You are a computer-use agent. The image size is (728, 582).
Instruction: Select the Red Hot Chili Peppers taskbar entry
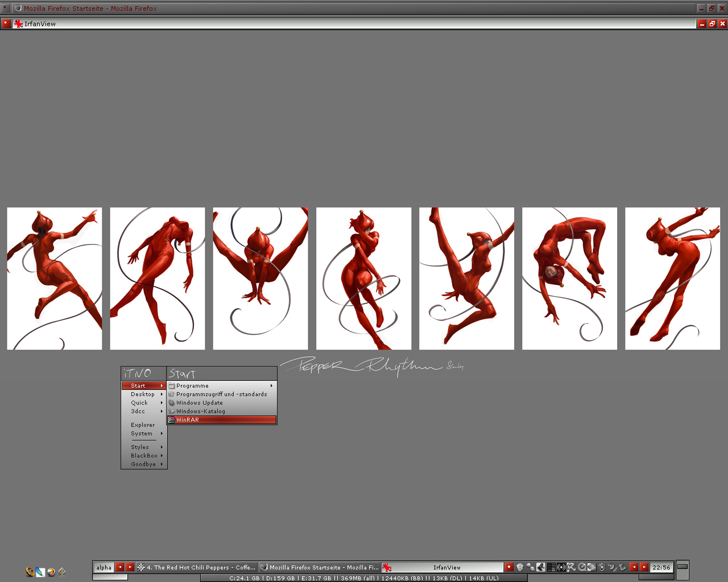pos(197,567)
